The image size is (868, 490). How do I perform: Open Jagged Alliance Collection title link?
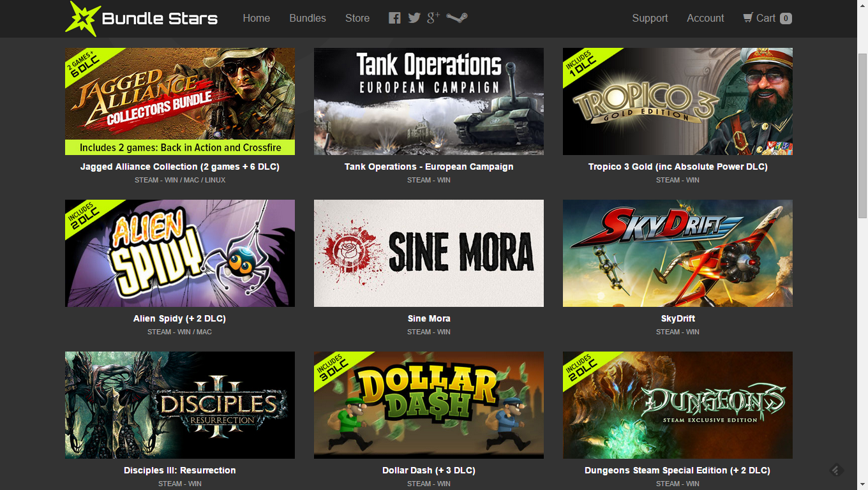180,167
